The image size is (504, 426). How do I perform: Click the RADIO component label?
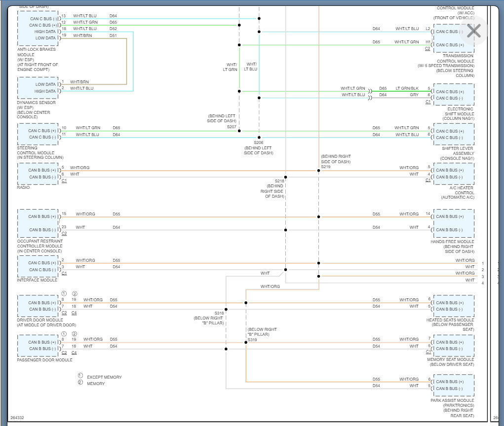tap(23, 187)
